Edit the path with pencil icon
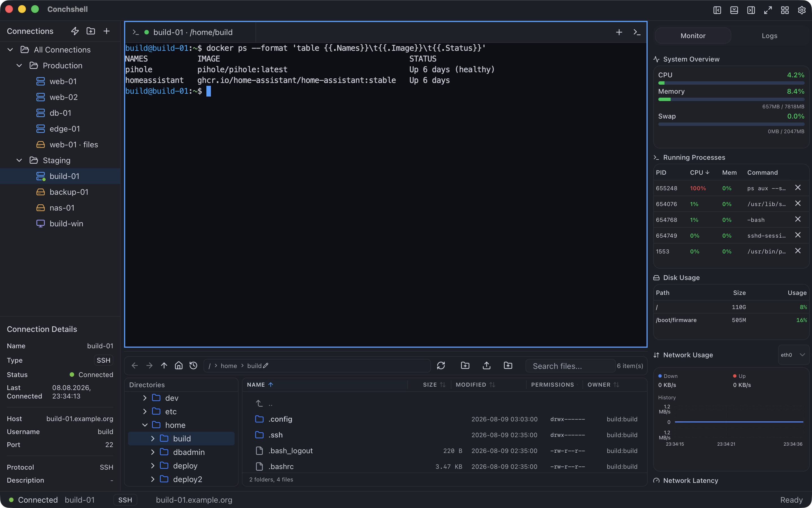 tap(266, 365)
